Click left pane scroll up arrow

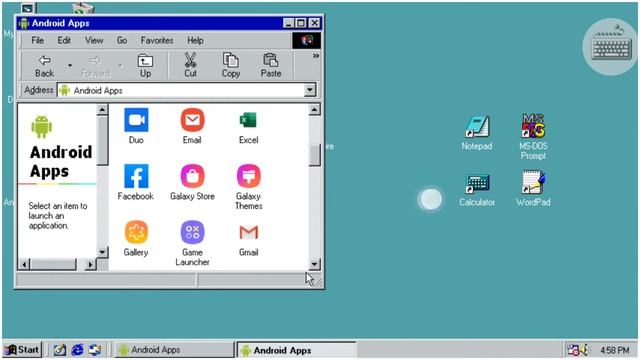(102, 109)
